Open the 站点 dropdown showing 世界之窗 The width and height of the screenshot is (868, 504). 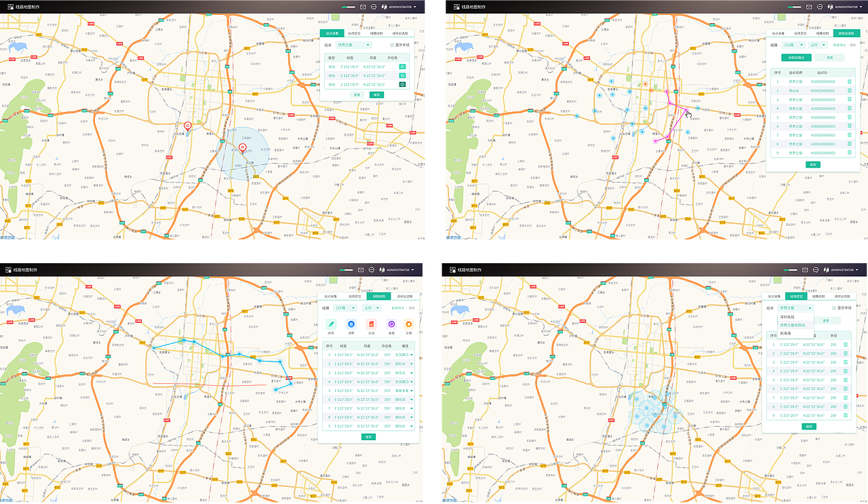[353, 45]
